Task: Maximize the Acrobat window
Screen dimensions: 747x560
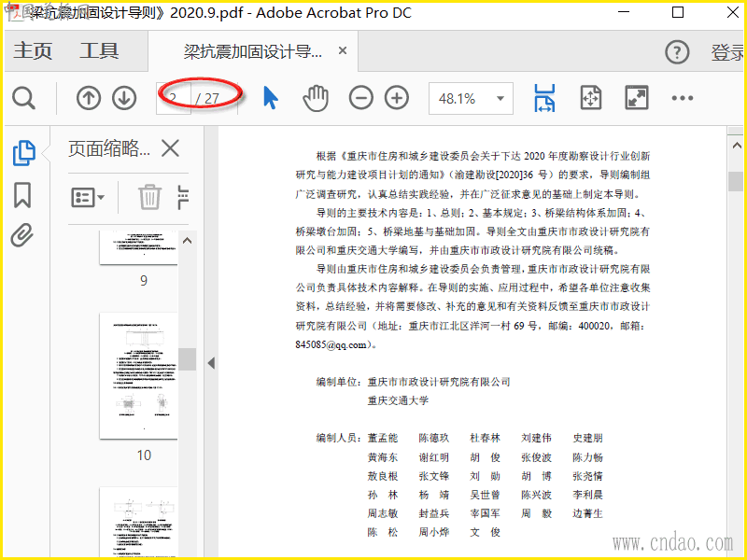Action: point(678,12)
